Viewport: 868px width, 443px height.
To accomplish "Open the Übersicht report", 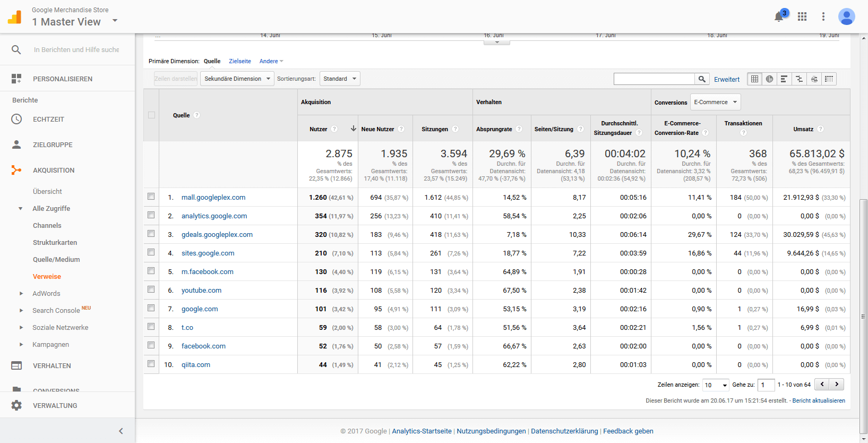I will click(47, 191).
